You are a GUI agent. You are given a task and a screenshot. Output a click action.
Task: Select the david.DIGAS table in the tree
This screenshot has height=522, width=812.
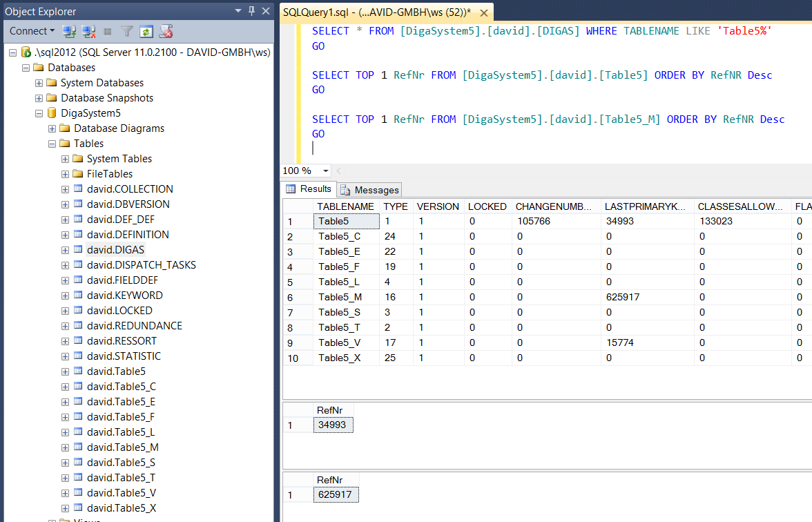coord(115,249)
